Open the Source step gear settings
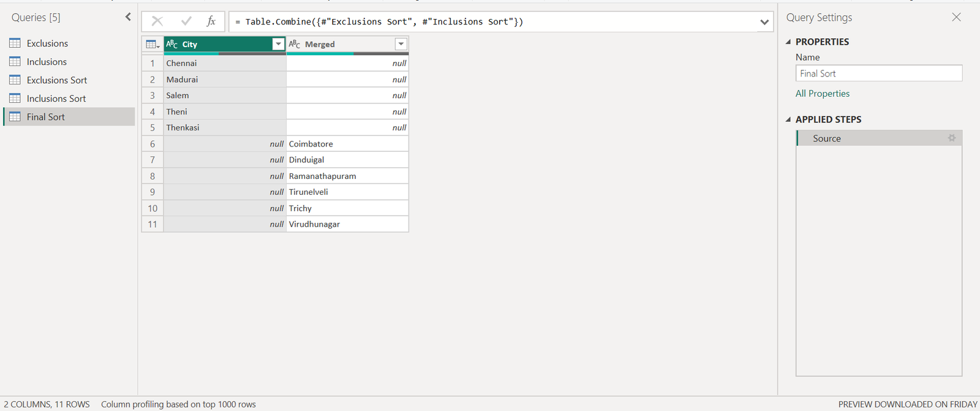This screenshot has height=411, width=980. 952,138
